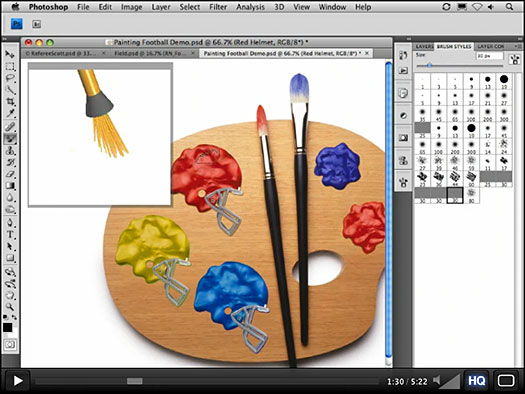Image resolution: width=525 pixels, height=394 pixels.
Task: Open the Filter menu
Action: pyautogui.click(x=218, y=7)
